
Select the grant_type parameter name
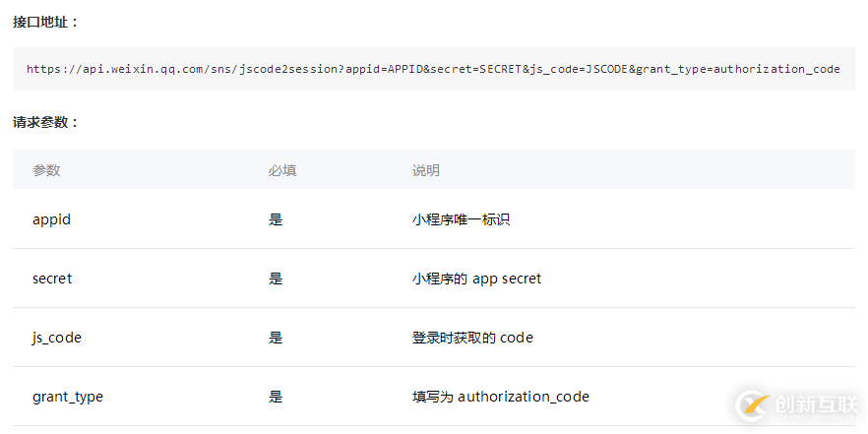point(68,397)
